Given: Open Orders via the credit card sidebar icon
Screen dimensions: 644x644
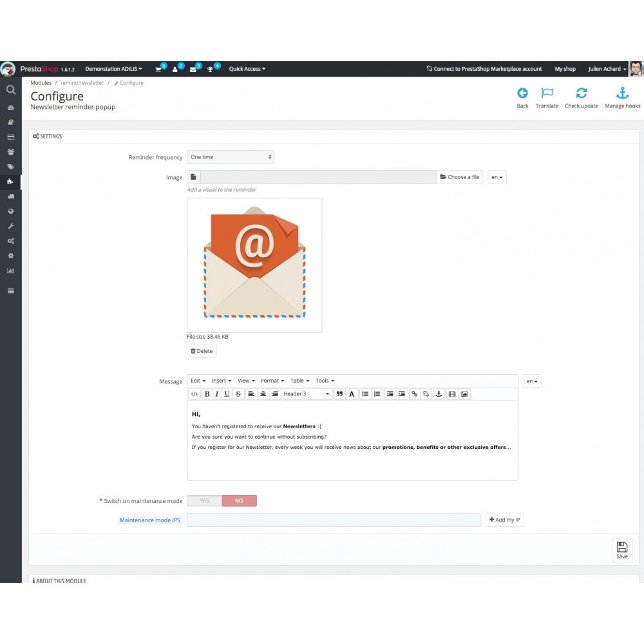Looking at the screenshot, I should click(x=11, y=137).
